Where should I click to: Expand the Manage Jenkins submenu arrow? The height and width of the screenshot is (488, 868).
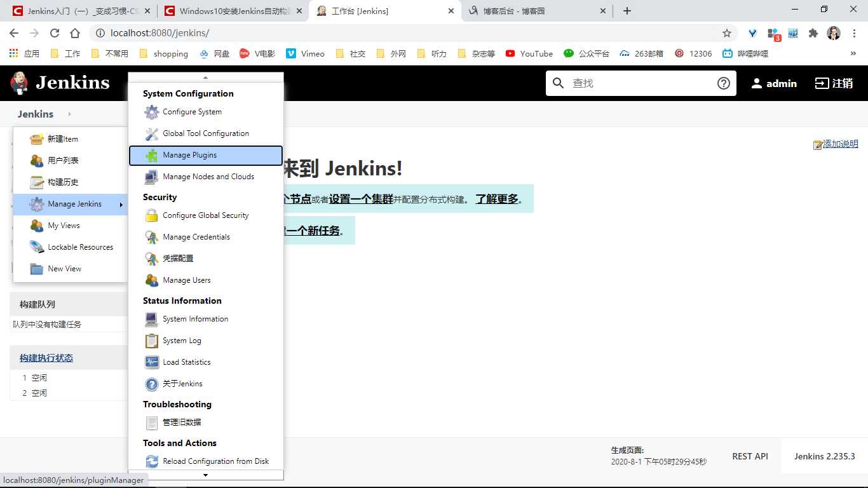121,205
